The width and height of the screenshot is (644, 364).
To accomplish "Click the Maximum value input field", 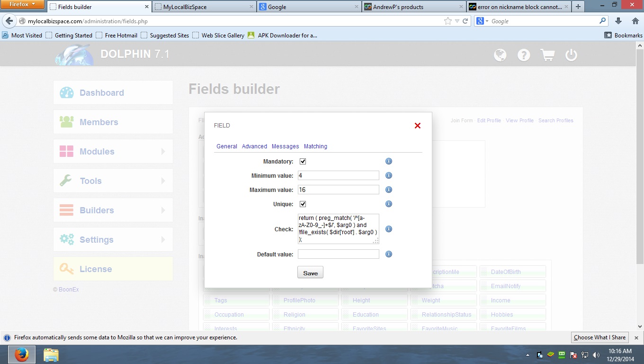I will (339, 190).
